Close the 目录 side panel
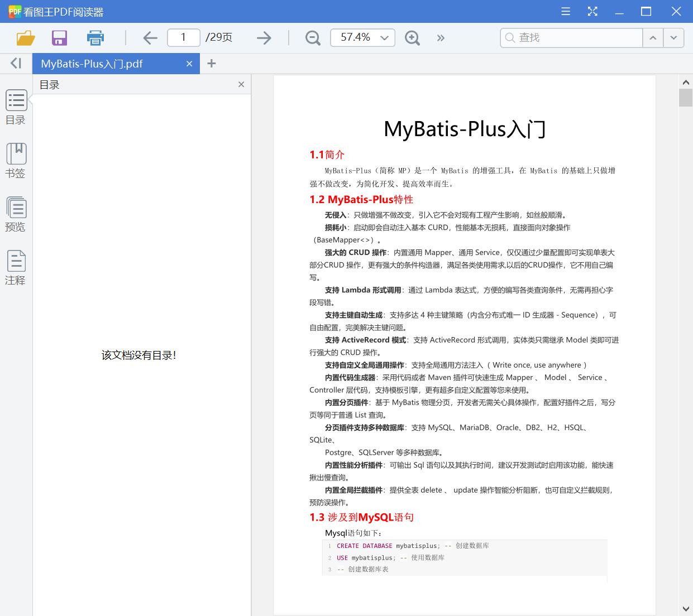Viewport: 693px width, 616px height. (241, 84)
